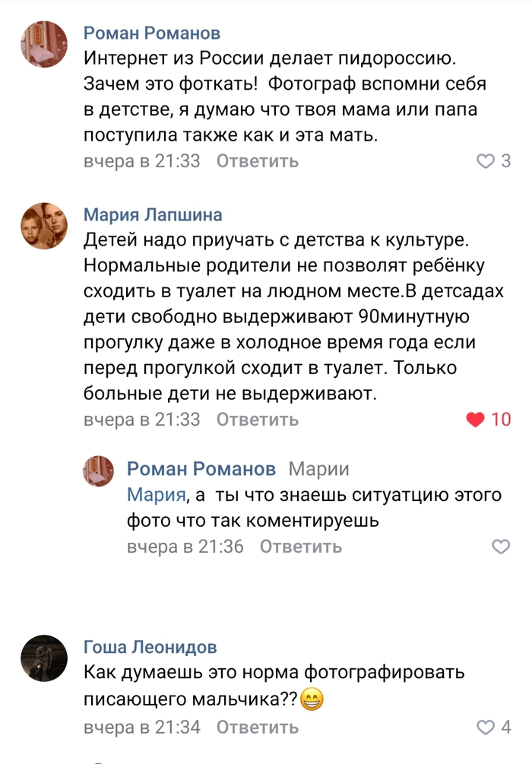Click the blue "Мария" mention in the reply
The width and height of the screenshot is (532, 764).
click(157, 496)
